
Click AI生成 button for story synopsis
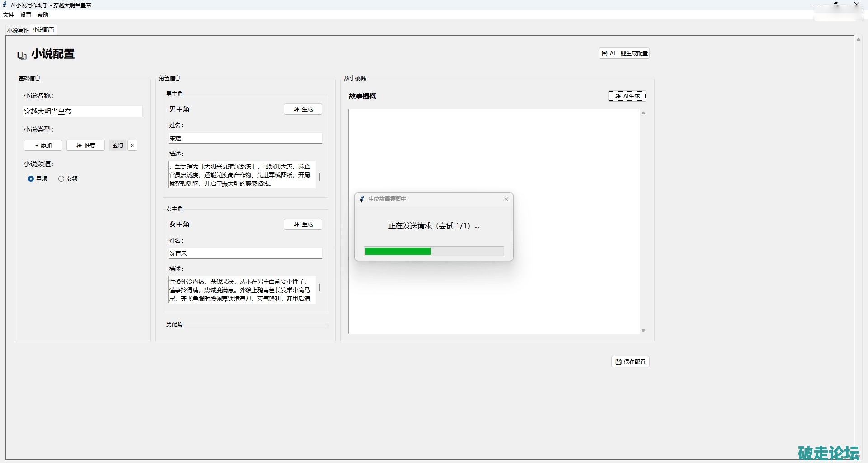[x=627, y=96]
